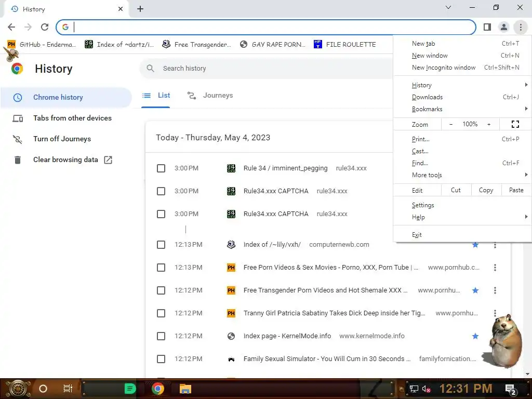Increase zoom with the plus button
The image size is (532, 399).
pos(489,124)
